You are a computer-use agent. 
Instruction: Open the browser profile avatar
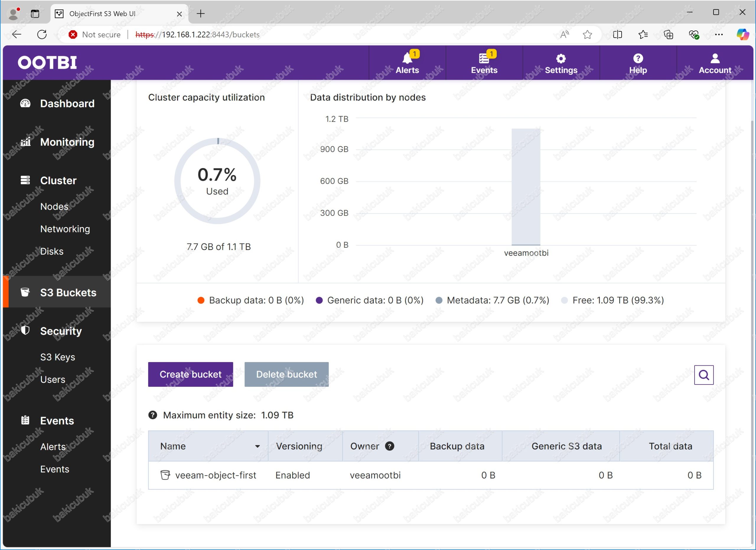click(14, 14)
